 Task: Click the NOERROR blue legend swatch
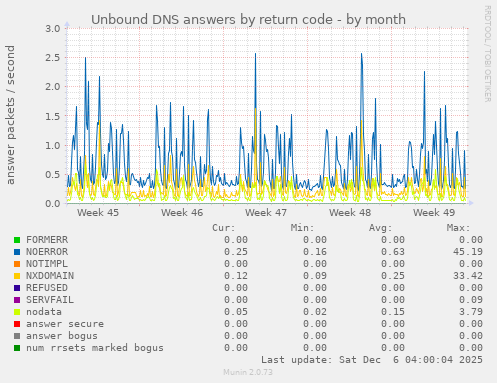[x=17, y=252]
